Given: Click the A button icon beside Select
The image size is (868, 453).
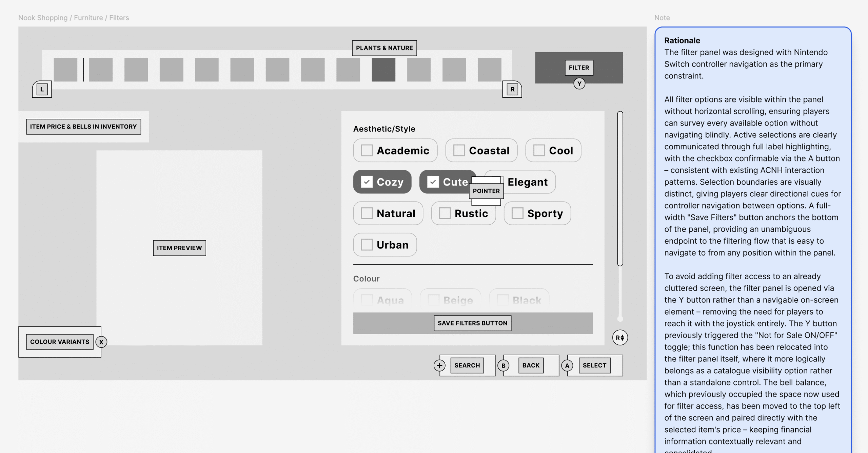Looking at the screenshot, I should click(567, 365).
